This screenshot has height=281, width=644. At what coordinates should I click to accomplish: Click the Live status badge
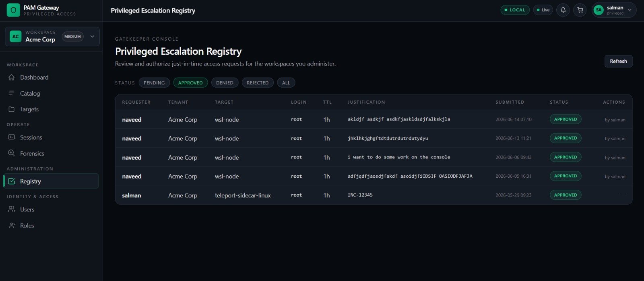click(543, 10)
